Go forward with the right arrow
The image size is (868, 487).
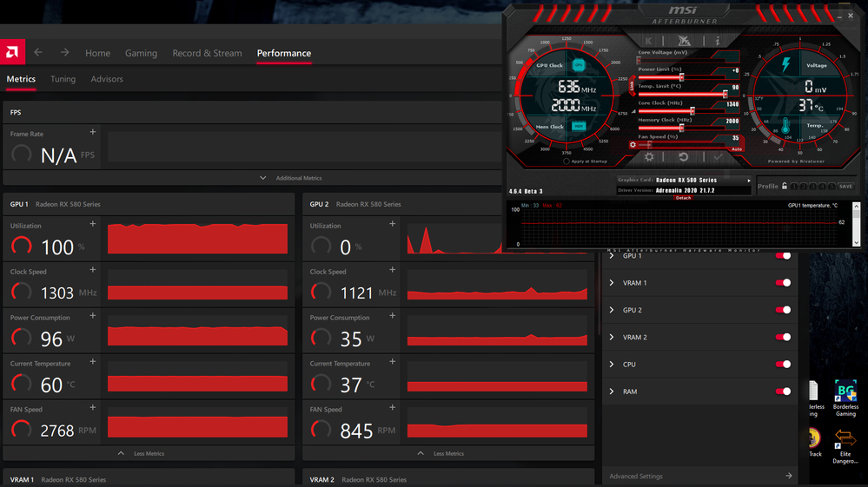coord(65,52)
